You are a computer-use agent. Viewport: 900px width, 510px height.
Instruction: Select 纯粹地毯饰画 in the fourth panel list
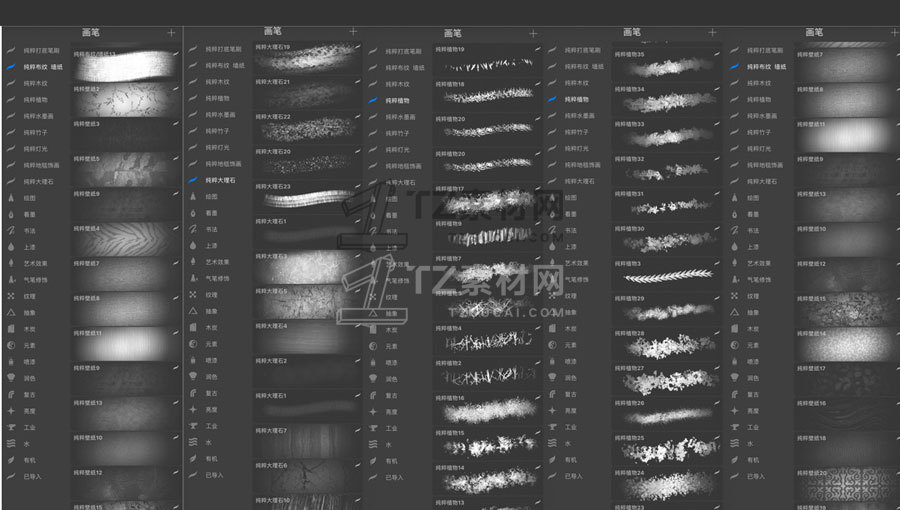583,165
